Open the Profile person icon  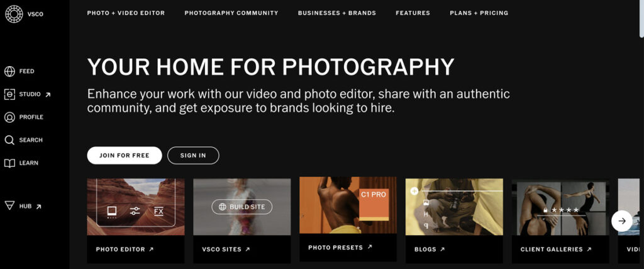pos(9,117)
